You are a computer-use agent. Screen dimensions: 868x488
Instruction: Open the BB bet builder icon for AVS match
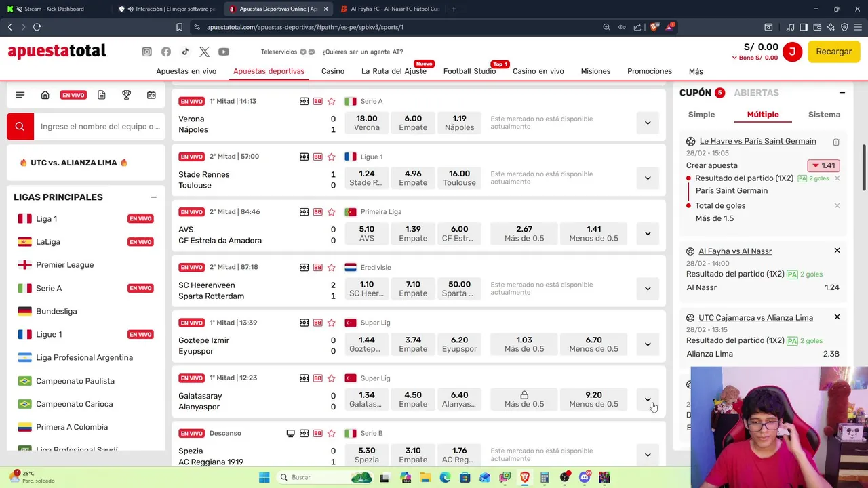[317, 212]
